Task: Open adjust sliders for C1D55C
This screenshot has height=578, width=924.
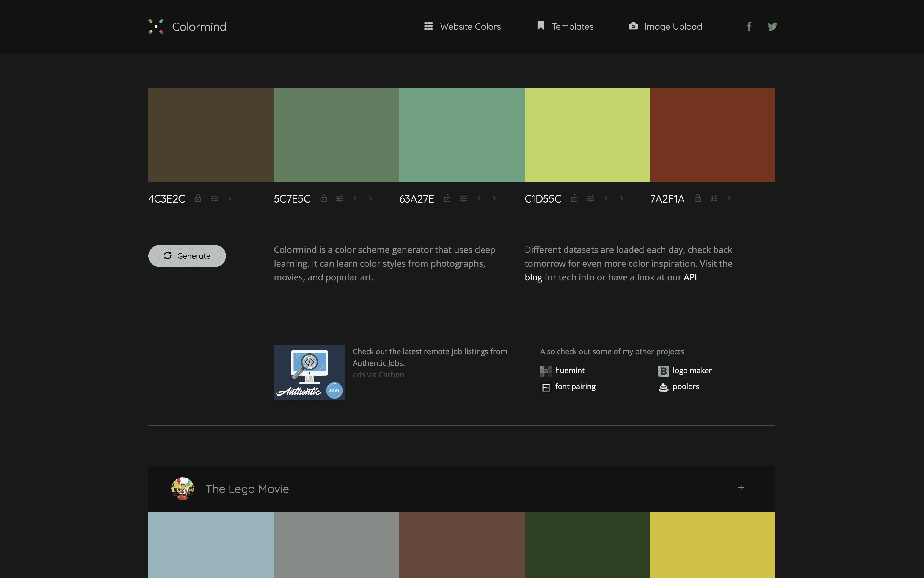Action: pos(590,198)
